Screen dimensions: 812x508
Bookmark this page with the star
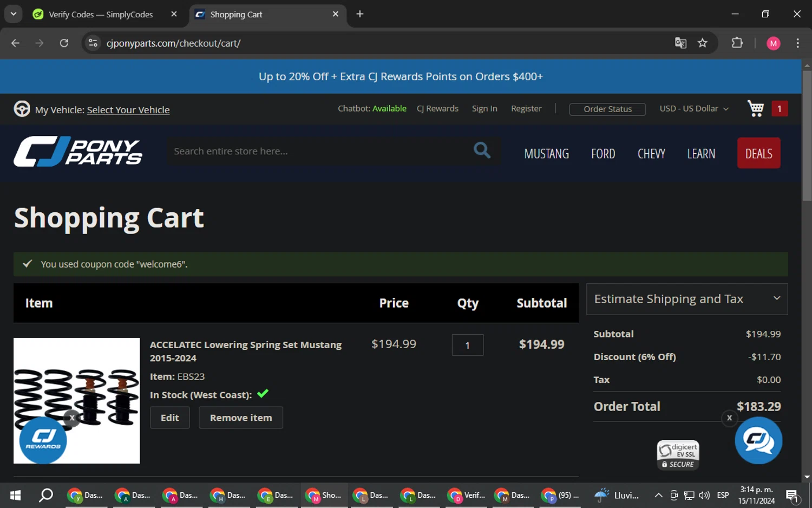(703, 43)
